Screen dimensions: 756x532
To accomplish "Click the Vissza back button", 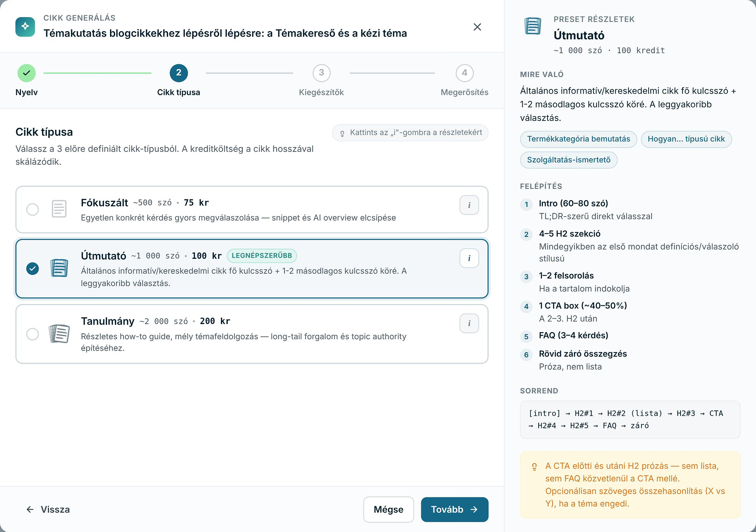I will point(48,509).
